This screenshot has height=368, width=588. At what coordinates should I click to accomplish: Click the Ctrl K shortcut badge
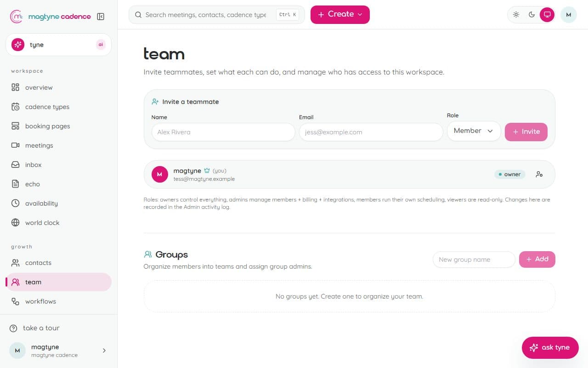(288, 15)
